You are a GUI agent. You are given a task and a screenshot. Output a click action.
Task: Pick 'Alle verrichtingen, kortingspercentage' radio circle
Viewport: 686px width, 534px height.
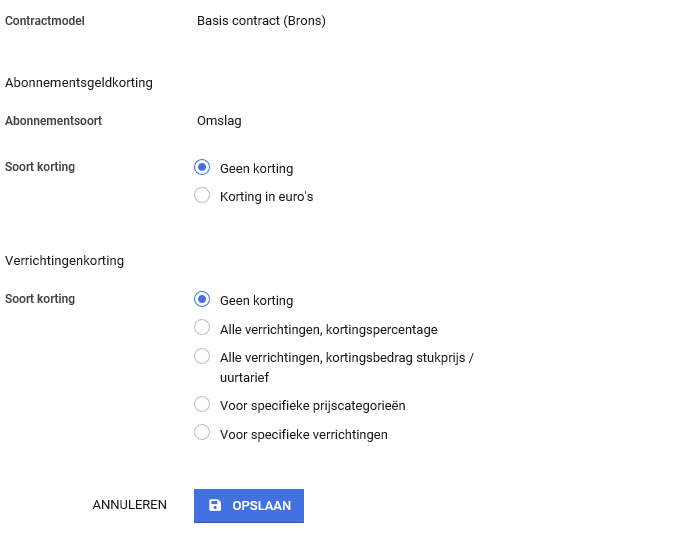click(x=202, y=328)
